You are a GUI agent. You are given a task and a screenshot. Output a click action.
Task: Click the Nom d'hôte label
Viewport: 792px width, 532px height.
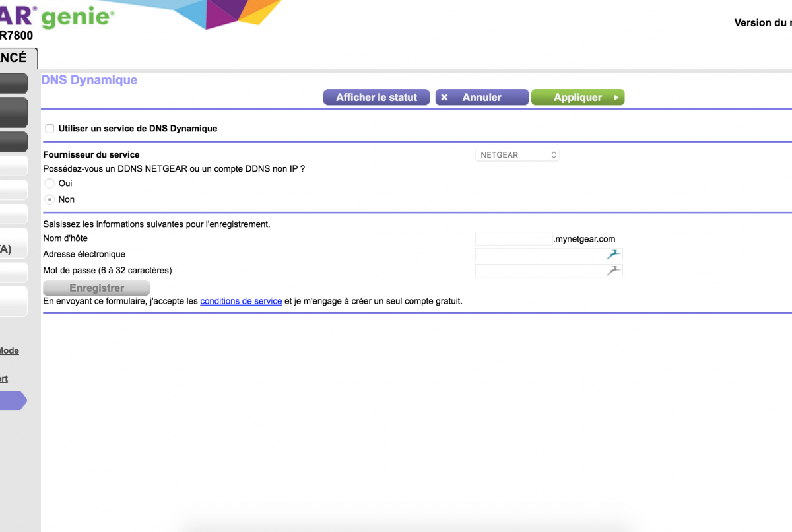(x=65, y=238)
